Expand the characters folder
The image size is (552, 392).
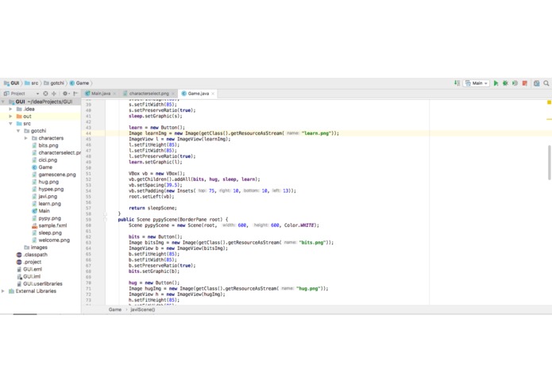tap(26, 138)
